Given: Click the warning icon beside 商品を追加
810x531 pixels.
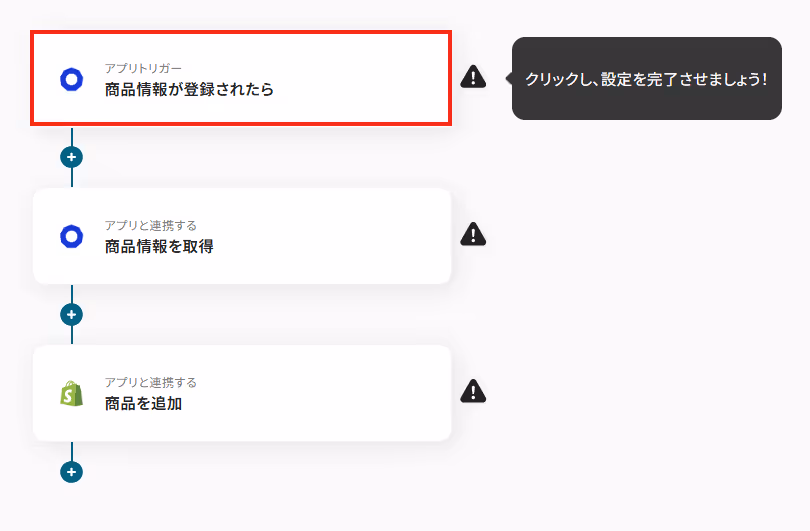Looking at the screenshot, I should point(473,391).
